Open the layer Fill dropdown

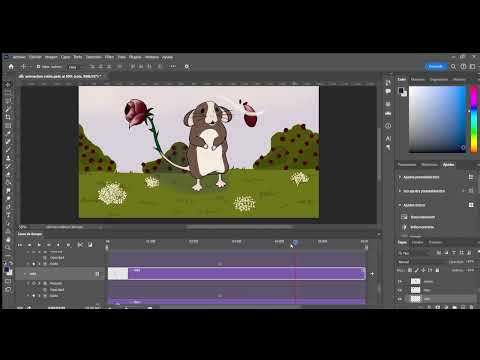(469, 270)
